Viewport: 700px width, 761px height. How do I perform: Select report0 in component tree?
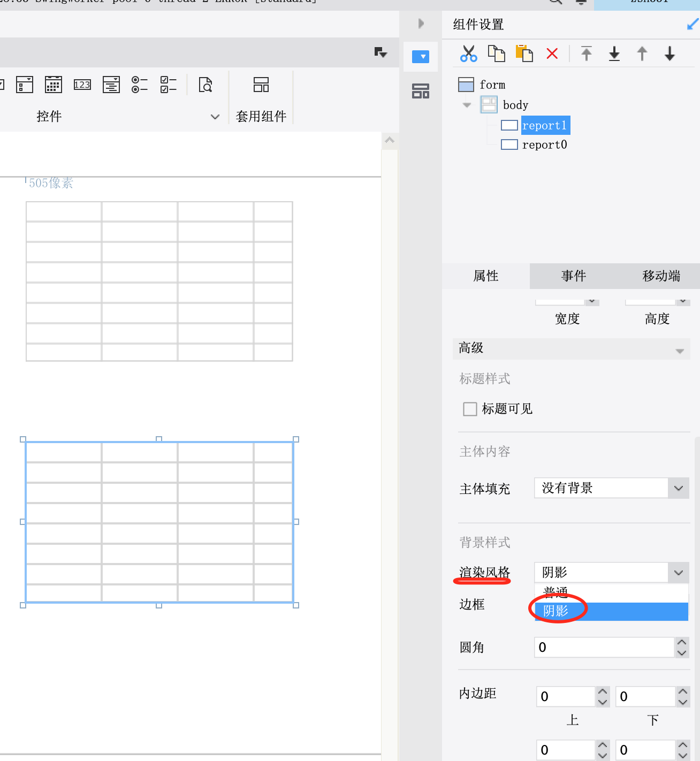(x=544, y=144)
